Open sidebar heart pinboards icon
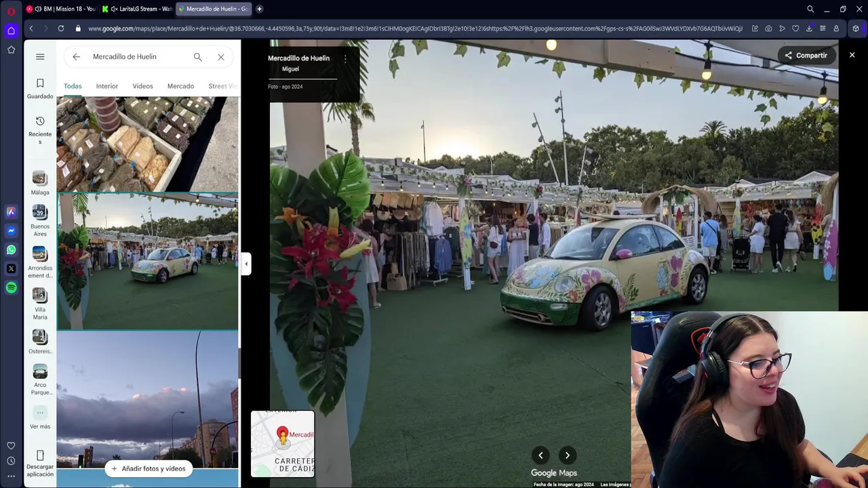The height and width of the screenshot is (488, 868). click(x=11, y=445)
